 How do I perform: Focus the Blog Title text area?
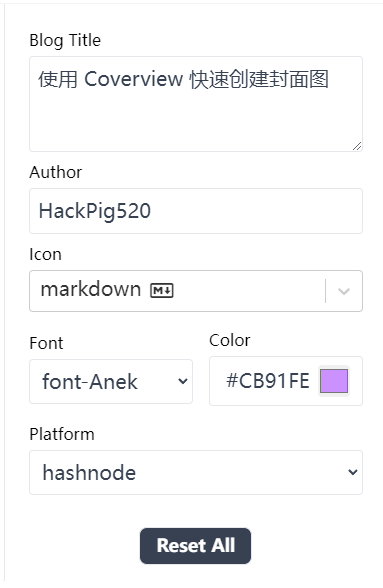(196, 104)
